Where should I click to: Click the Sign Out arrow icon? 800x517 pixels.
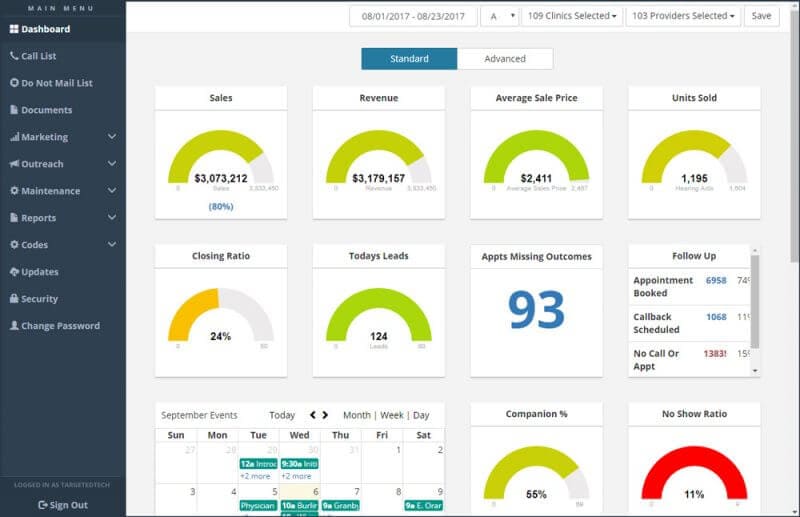(x=43, y=505)
